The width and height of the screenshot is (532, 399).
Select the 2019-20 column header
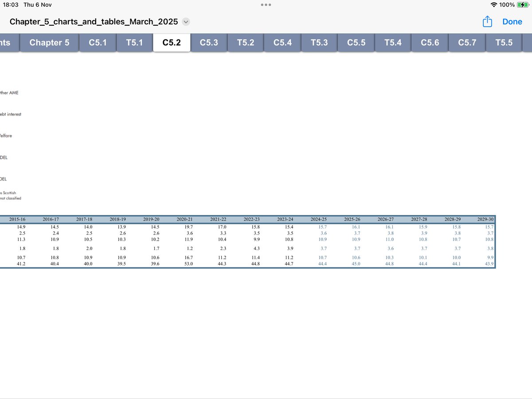[151, 219]
